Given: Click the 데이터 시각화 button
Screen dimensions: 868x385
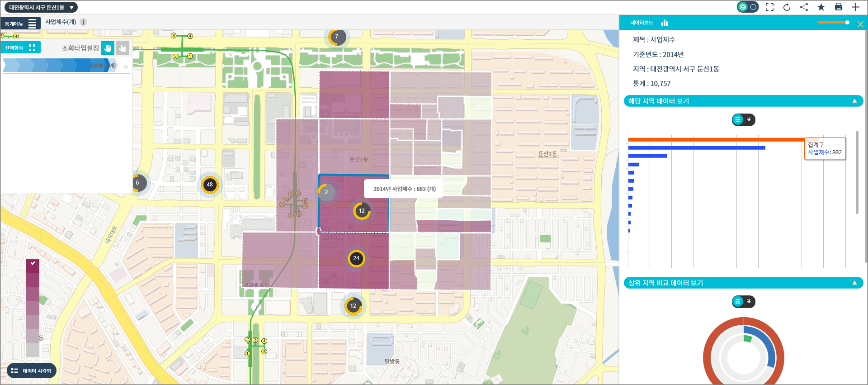Looking at the screenshot, I should 32,371.
